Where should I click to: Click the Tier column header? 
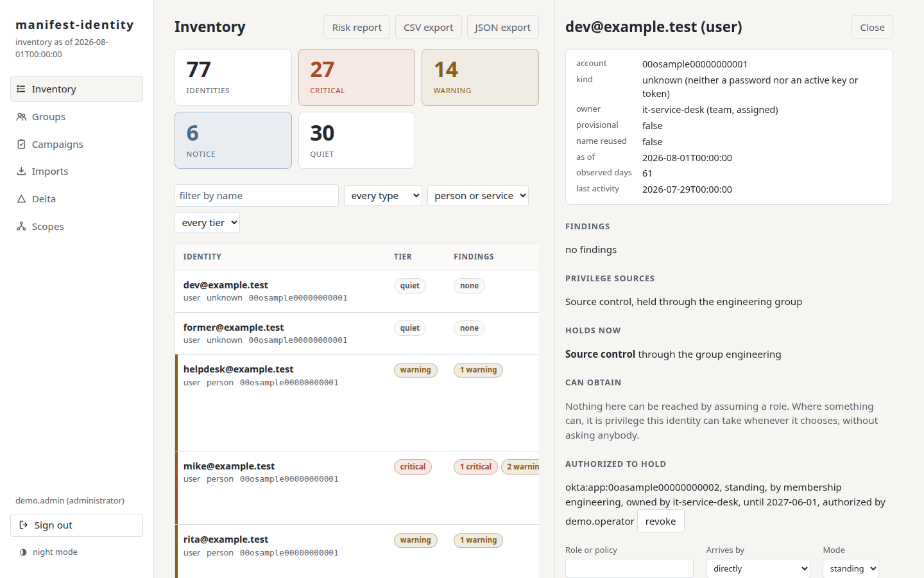(403, 257)
